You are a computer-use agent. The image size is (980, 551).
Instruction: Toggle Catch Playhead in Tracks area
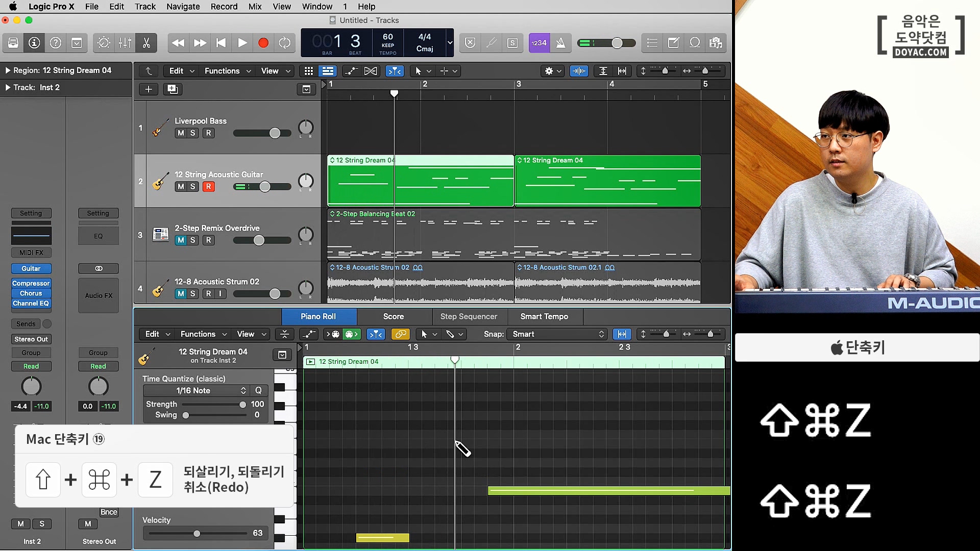tap(395, 71)
